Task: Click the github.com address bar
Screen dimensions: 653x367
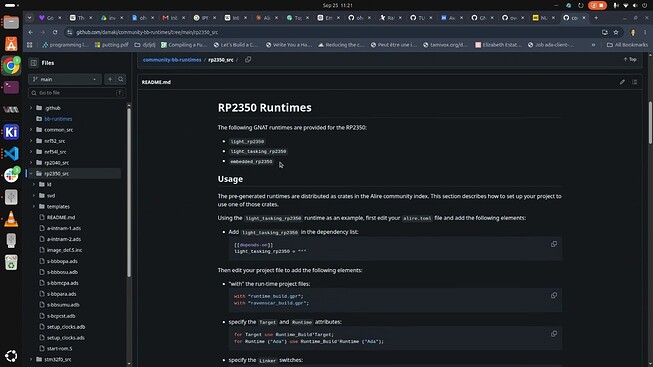Action: click(333, 32)
